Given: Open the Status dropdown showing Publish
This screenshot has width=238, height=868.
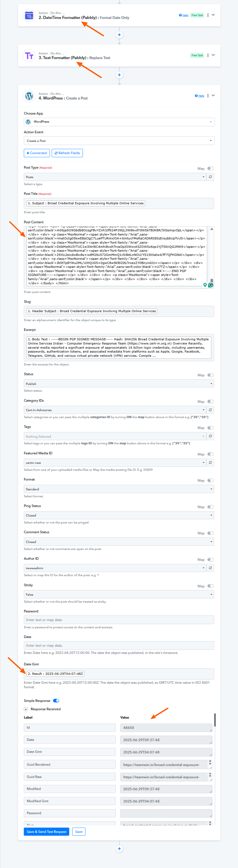Looking at the screenshot, I should [119, 384].
